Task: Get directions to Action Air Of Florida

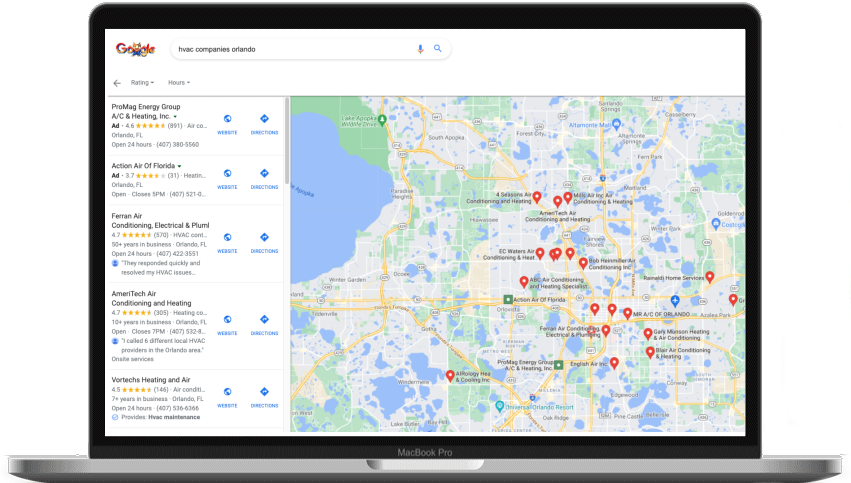Action: coord(264,178)
